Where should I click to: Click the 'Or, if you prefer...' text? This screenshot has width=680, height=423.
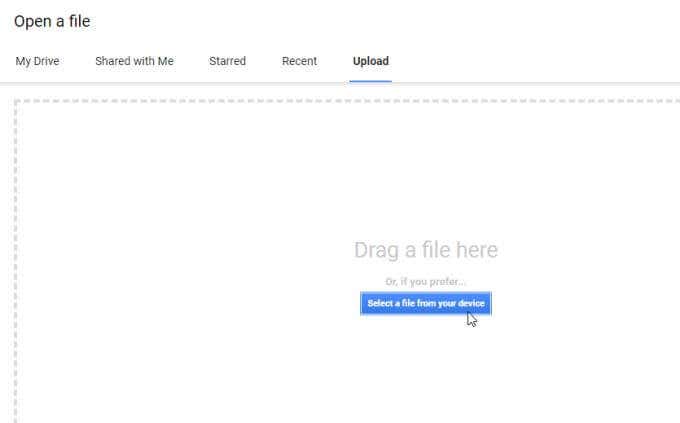[425, 282]
